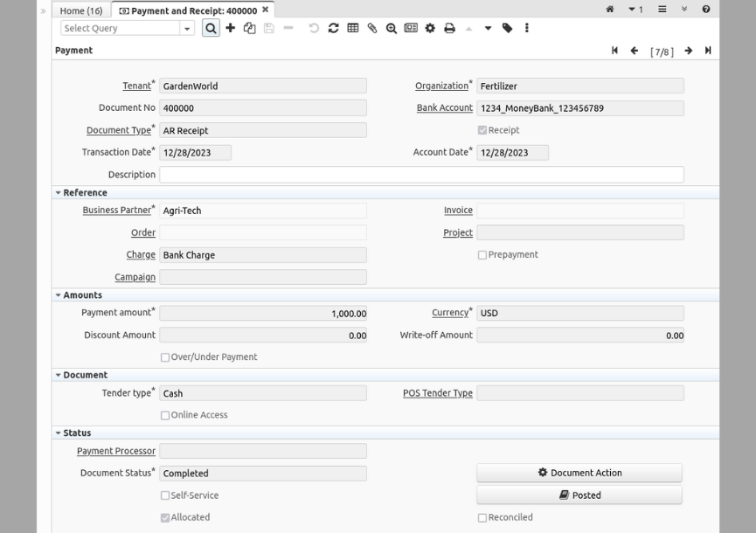The image size is (756, 533).
Task: Click the Select Query input box
Action: click(121, 29)
